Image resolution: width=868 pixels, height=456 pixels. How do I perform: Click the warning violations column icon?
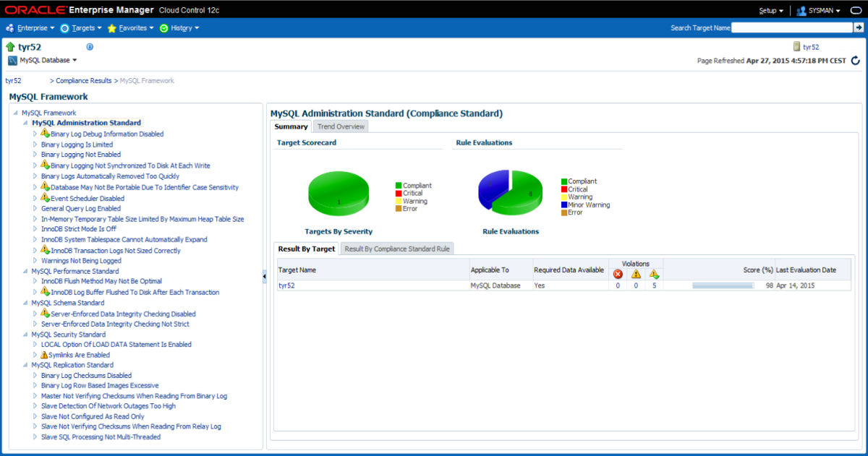tap(637, 274)
